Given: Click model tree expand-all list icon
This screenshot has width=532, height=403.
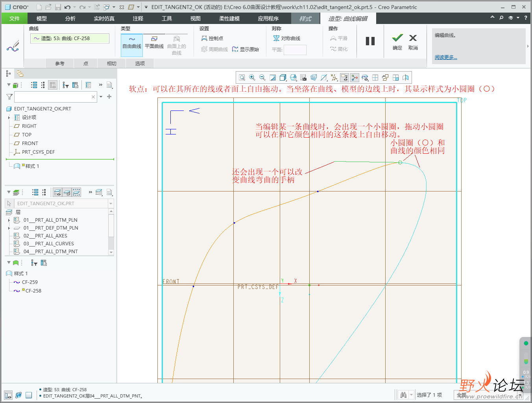Looking at the screenshot, I should pos(34,85).
